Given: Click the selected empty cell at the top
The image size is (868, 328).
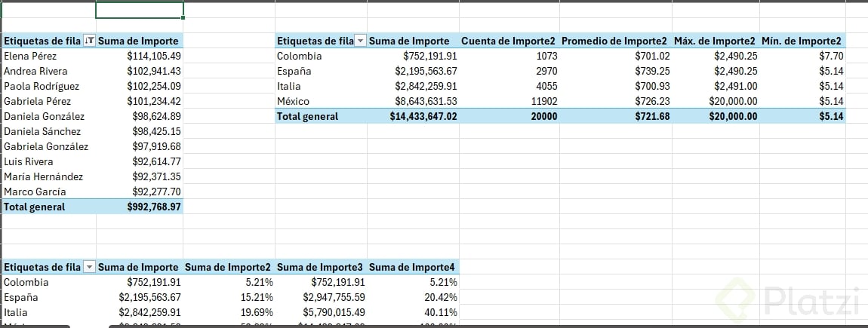Looking at the screenshot, I should tap(139, 11).
